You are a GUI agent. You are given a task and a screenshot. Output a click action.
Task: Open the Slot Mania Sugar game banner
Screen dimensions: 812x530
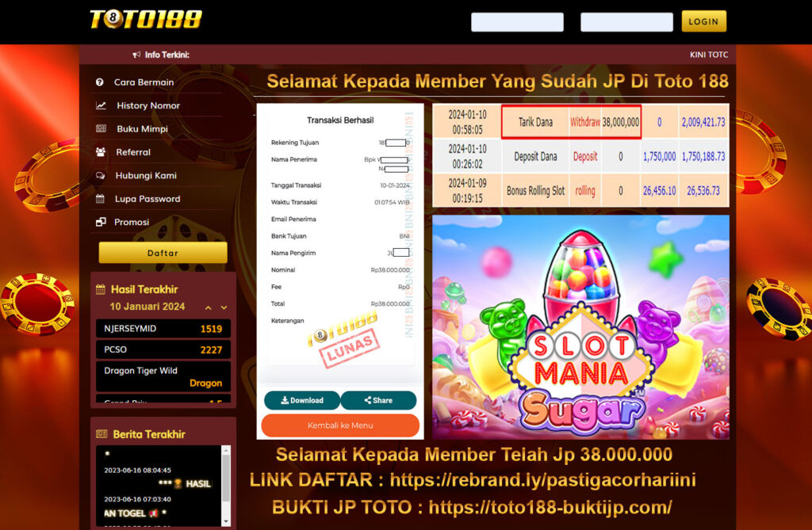coord(580,328)
